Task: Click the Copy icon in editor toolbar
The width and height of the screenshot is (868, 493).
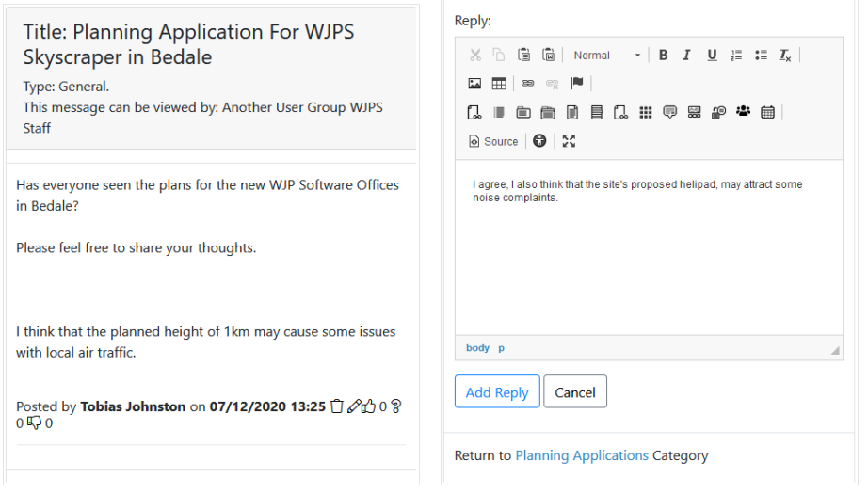Action: pyautogui.click(x=499, y=56)
